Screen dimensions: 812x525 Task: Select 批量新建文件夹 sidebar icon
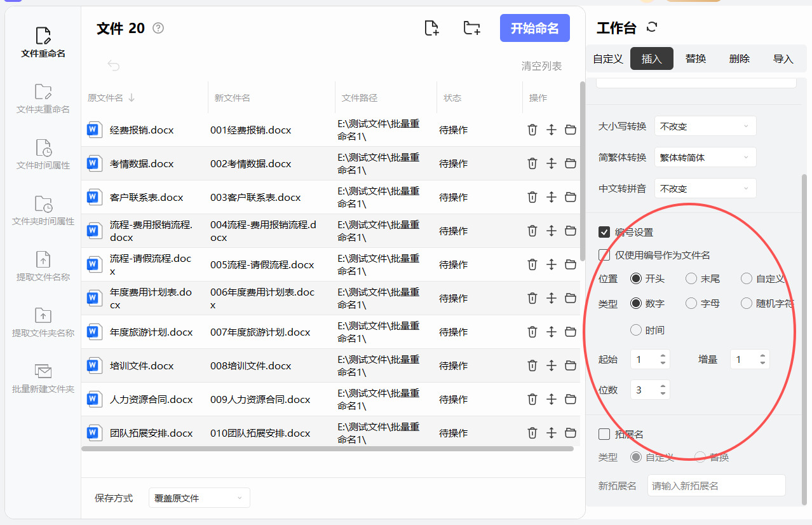coord(43,378)
